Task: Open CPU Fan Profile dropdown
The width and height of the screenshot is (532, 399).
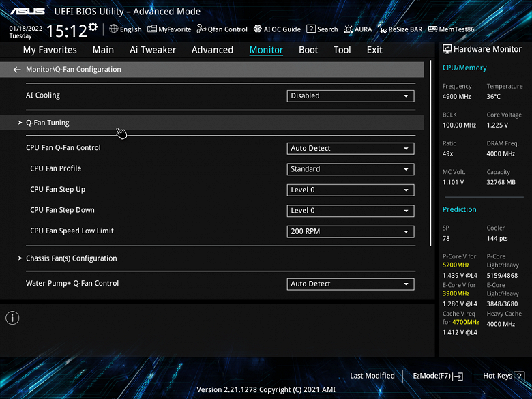Action: [x=351, y=169]
